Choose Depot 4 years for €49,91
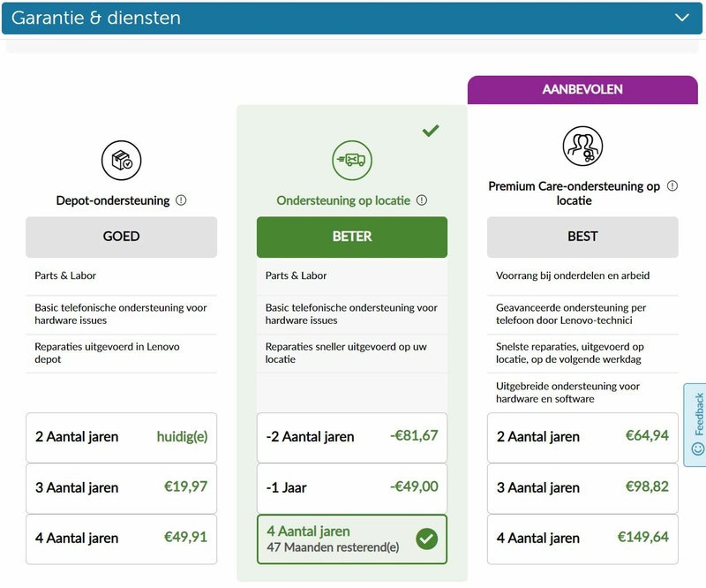Viewport: 706px width, 588px height. tap(121, 539)
